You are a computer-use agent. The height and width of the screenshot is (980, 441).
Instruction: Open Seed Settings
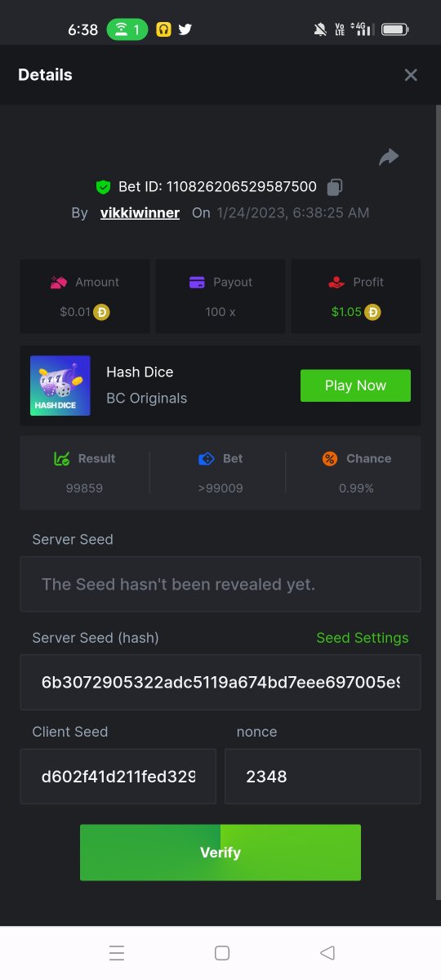tap(363, 638)
